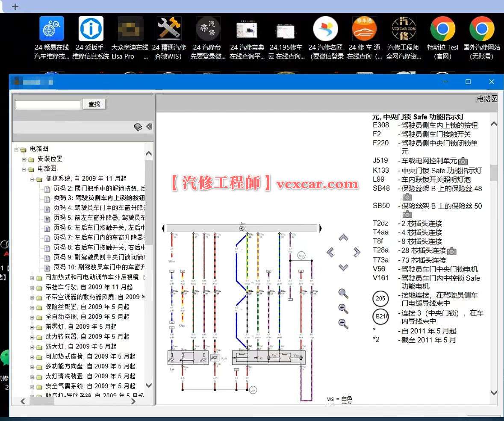Click camera icon next to J519 control unit
The height and width of the screenshot is (421, 504).
click(462, 161)
